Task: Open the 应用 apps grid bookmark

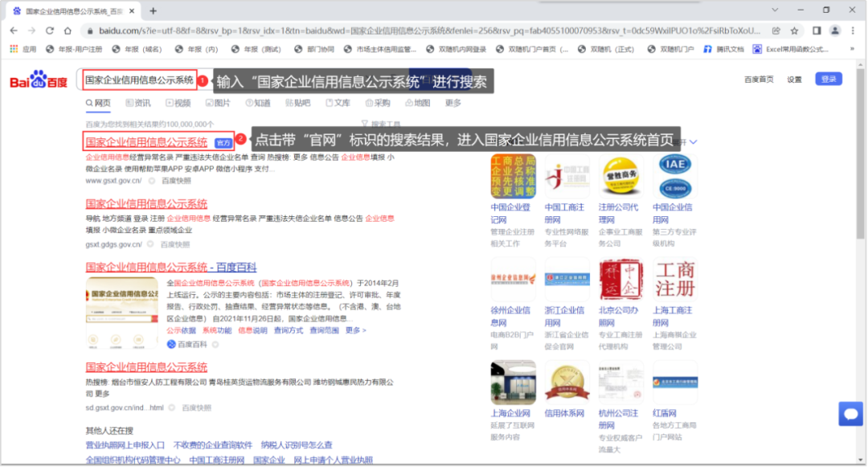Action: click(23, 49)
